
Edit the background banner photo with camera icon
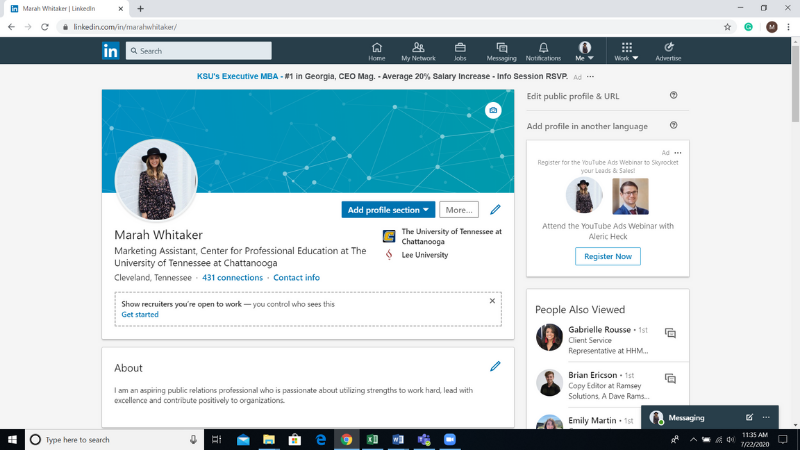click(493, 110)
